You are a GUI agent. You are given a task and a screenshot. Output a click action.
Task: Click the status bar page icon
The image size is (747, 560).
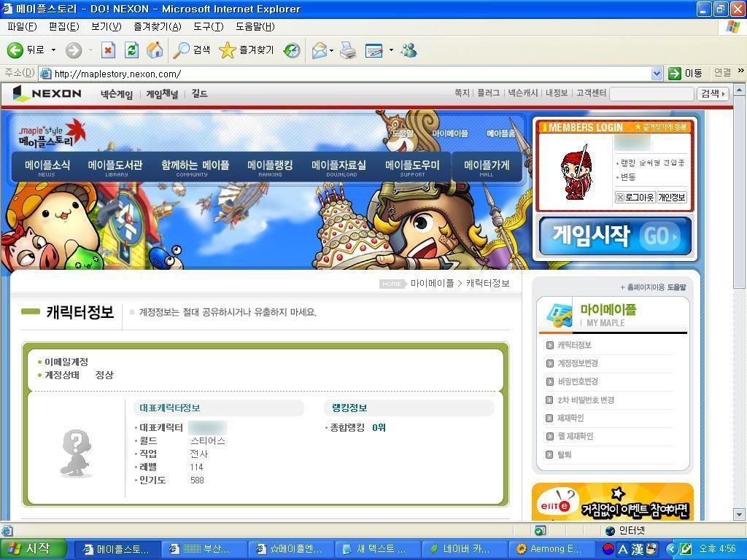(7, 531)
